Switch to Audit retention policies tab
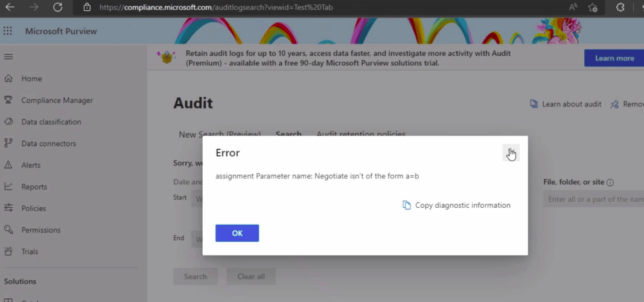Screen dimensions: 644x302 [361, 134]
